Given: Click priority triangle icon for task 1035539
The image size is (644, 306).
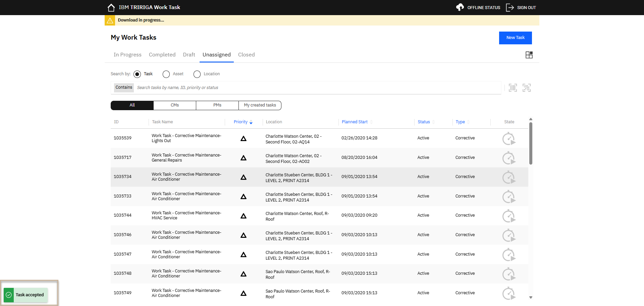Looking at the screenshot, I should 244,138.
